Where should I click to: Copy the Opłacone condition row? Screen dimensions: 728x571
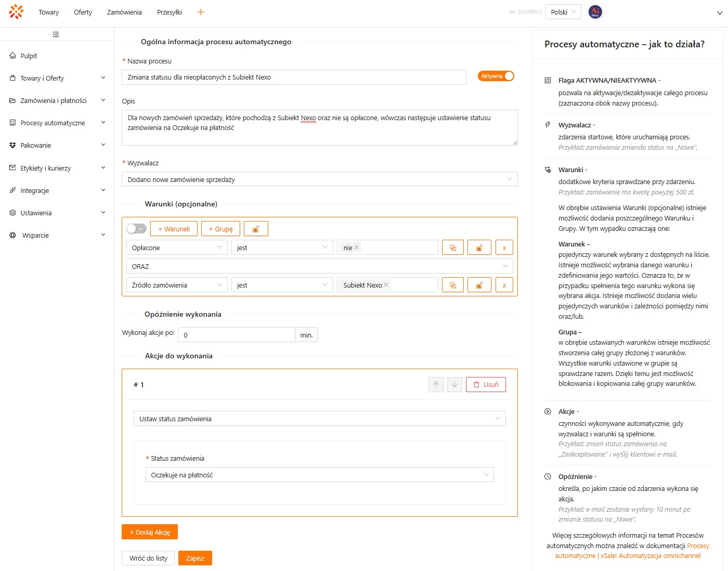coord(452,248)
